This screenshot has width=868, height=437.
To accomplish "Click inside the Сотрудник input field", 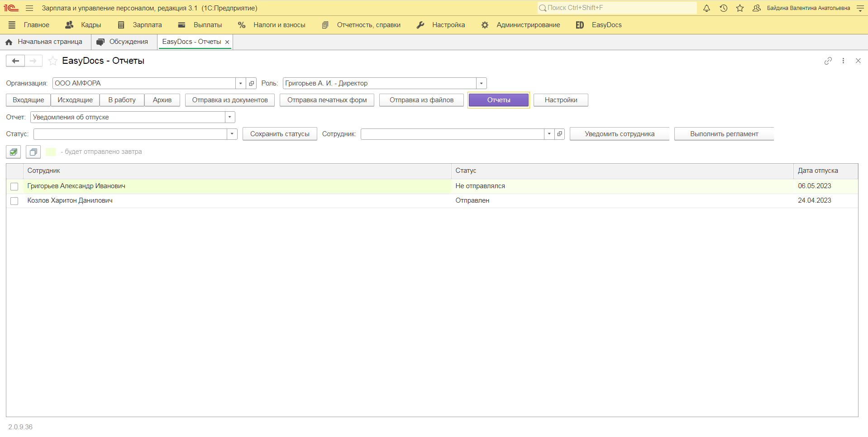I will tap(453, 134).
